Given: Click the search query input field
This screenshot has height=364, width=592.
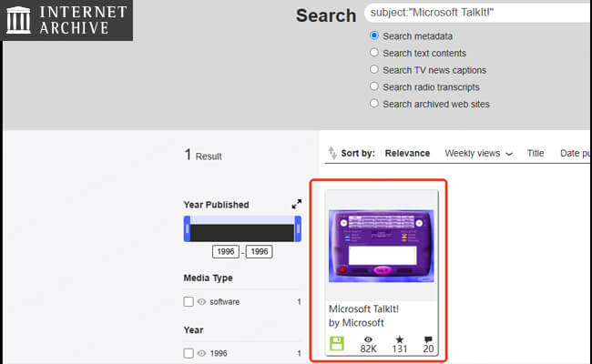Looking at the screenshot, I should point(478,13).
